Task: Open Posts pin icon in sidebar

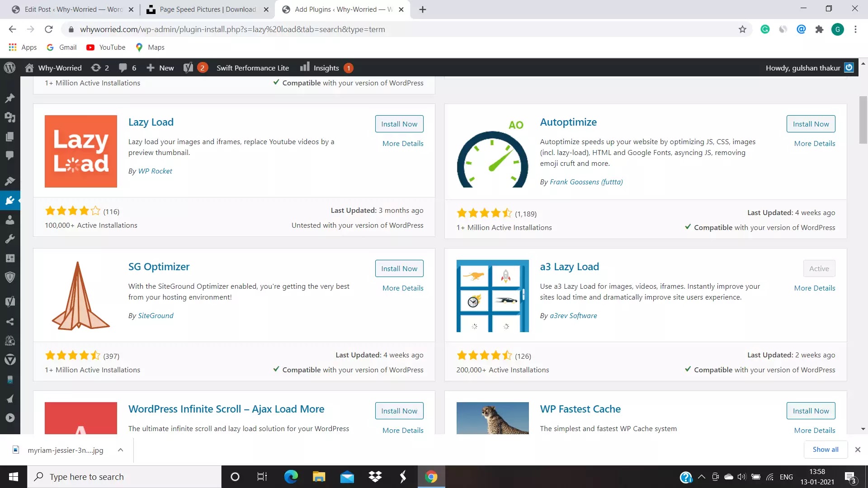Action: tap(10, 98)
